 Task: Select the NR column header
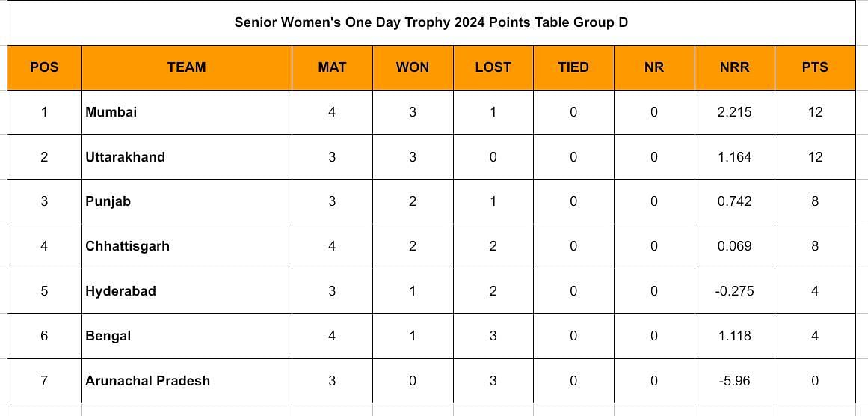[654, 67]
